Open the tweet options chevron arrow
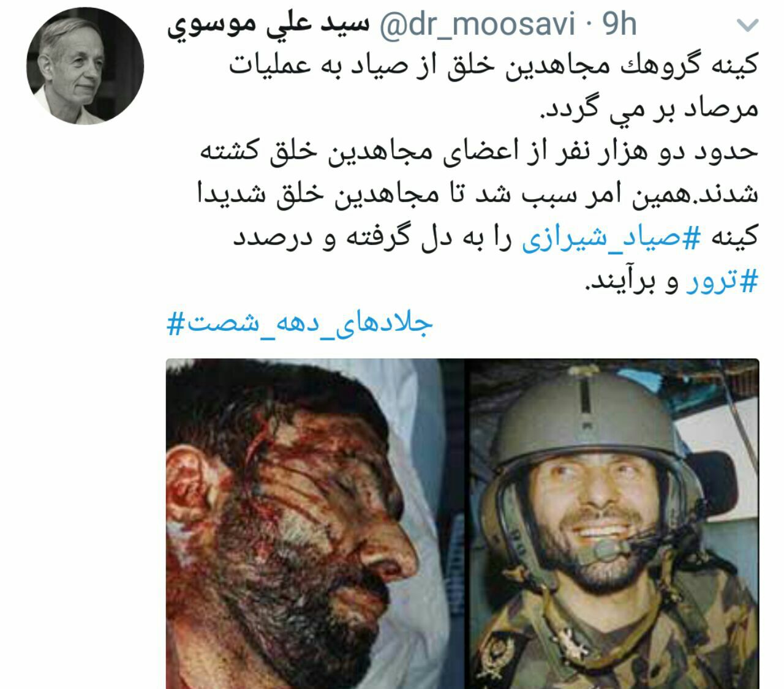Image resolution: width=784 pixels, height=689 pixels. coord(747,25)
